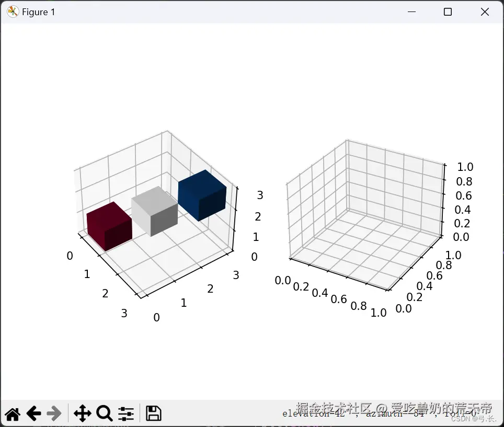
Task: Go back to previous view
Action: (x=33, y=413)
